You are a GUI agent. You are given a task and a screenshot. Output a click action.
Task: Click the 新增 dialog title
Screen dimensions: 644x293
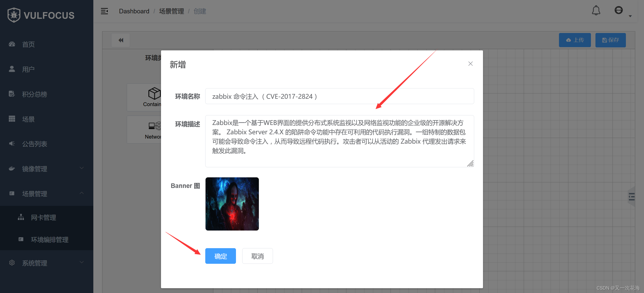point(178,64)
